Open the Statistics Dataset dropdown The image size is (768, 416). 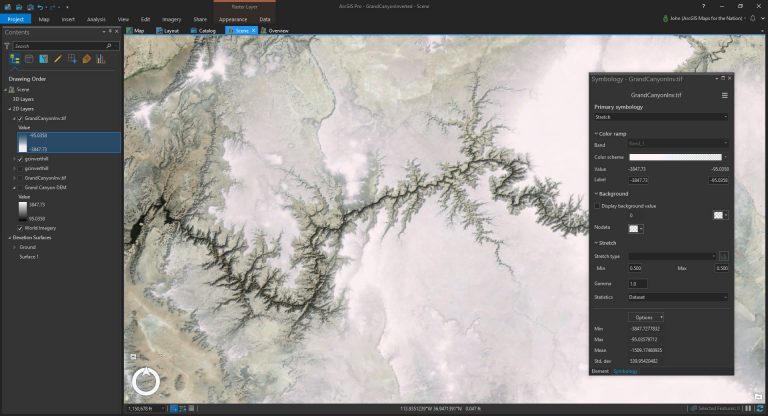pyautogui.click(x=678, y=297)
